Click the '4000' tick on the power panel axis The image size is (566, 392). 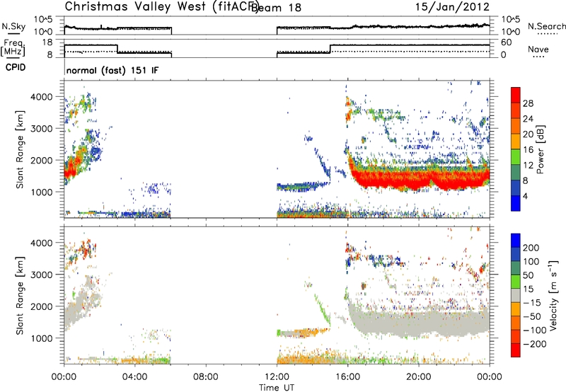42,97
